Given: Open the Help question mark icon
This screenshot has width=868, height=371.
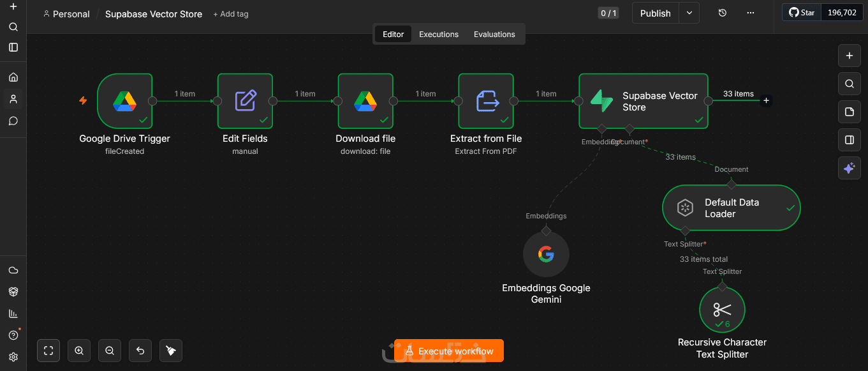Looking at the screenshot, I should click(13, 335).
